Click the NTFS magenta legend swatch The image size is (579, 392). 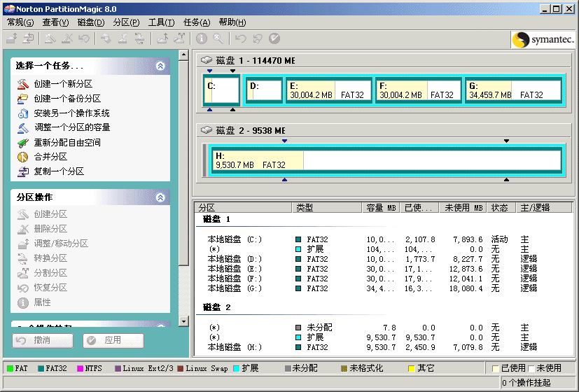[x=80, y=368]
